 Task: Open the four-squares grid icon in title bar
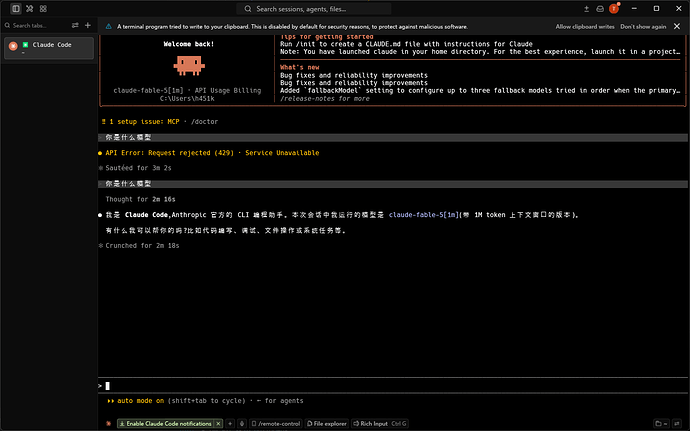coord(43,8)
